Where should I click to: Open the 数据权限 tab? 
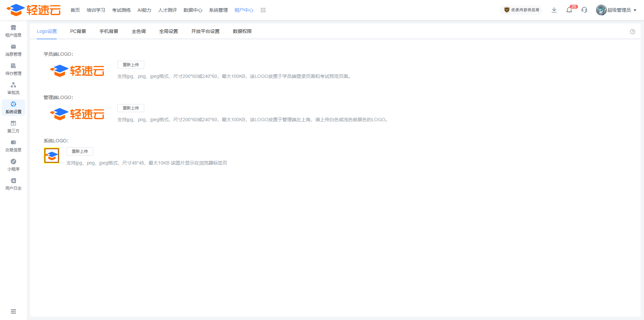242,31
